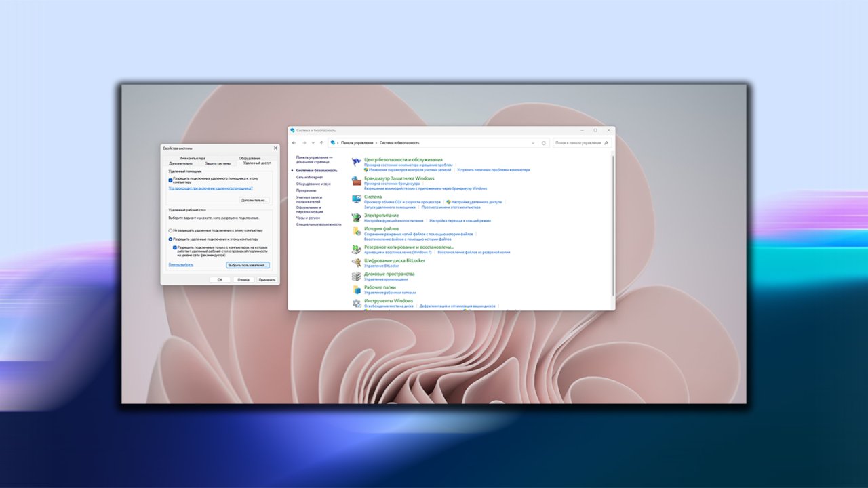This screenshot has width=868, height=488.
Task: Expand the breadcrumb chevron after 'Панель управления'
Action: click(376, 143)
